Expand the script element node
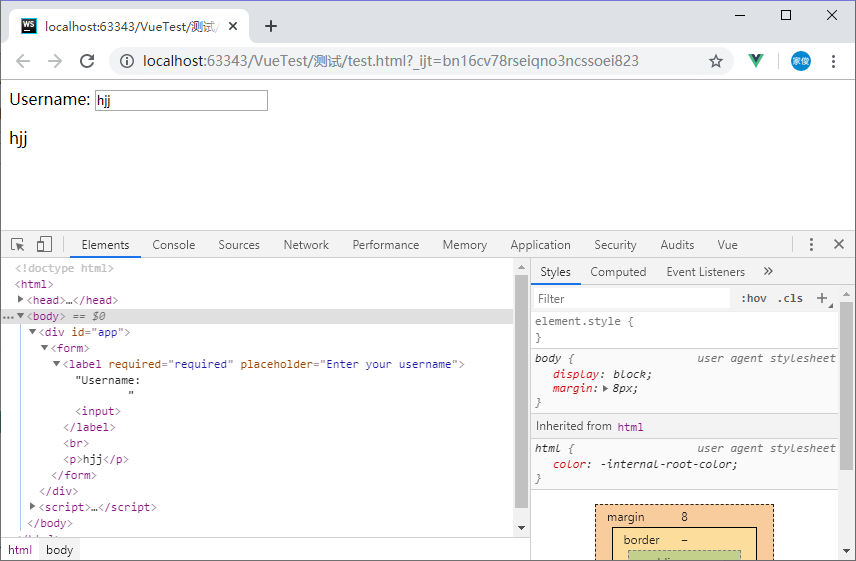This screenshot has width=856, height=561. [33, 507]
